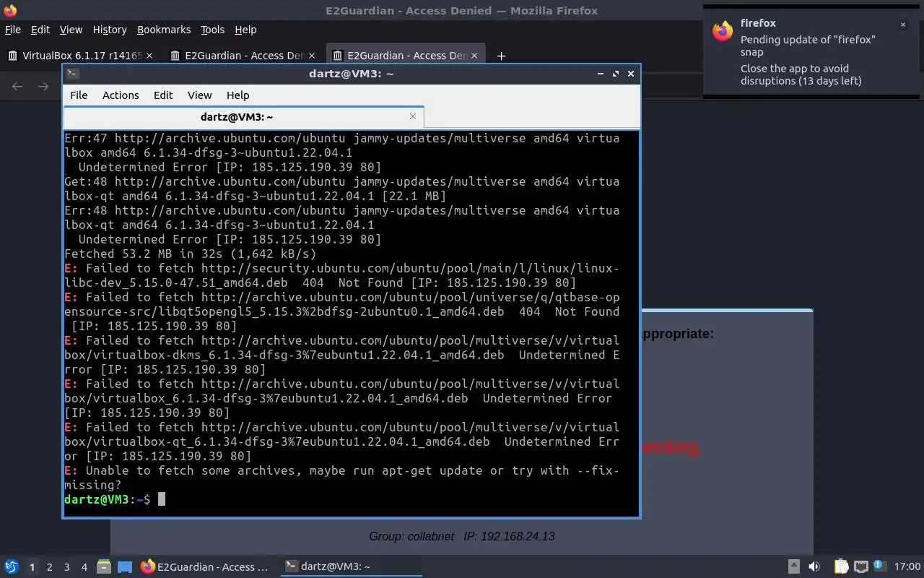The image size is (924, 578).
Task: Open a new Firefox tab with plus
Action: [x=501, y=56]
